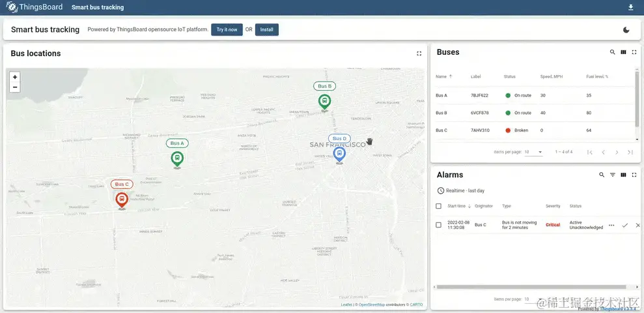Select the Bus B map marker
The width and height of the screenshot is (644, 313).
(324, 102)
